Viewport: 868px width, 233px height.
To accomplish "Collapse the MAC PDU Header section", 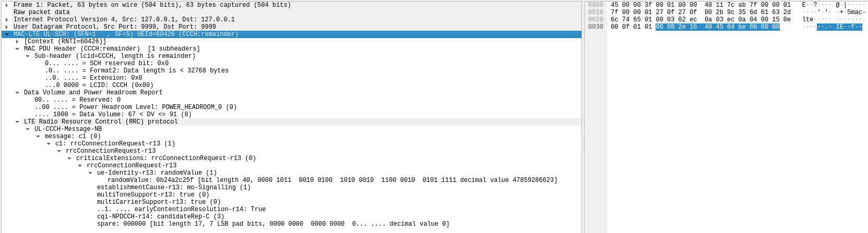I will 17,49.
